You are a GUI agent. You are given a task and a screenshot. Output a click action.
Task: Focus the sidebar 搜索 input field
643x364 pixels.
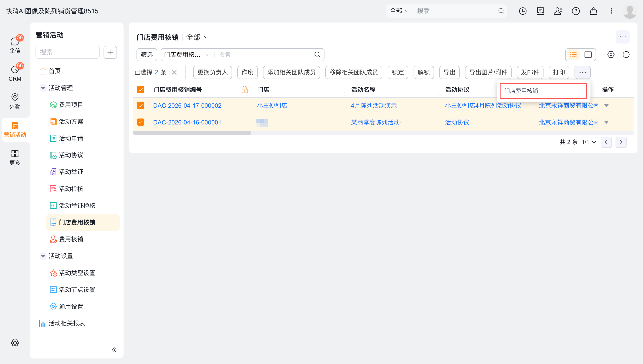coord(68,52)
